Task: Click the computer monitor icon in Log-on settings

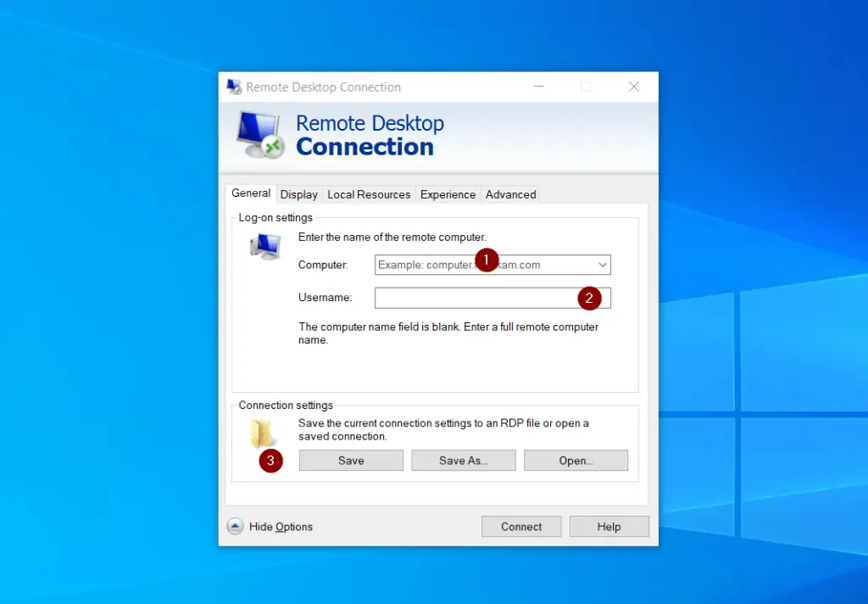Action: coord(265,245)
